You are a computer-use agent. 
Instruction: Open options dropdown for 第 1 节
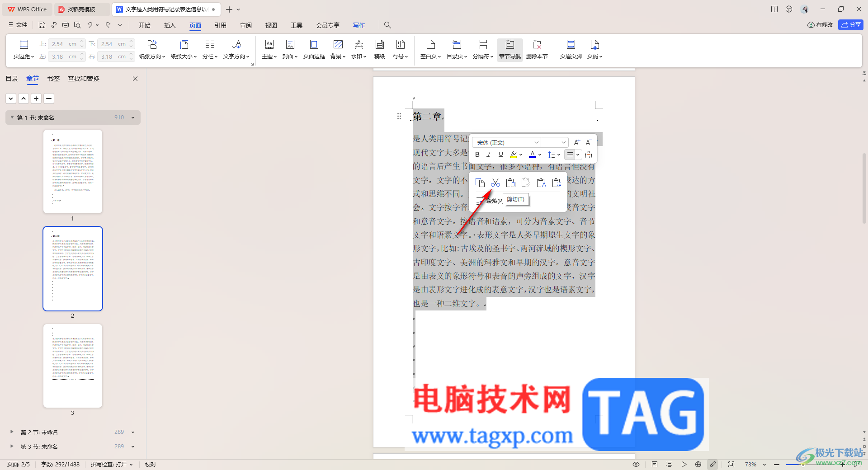[133, 117]
